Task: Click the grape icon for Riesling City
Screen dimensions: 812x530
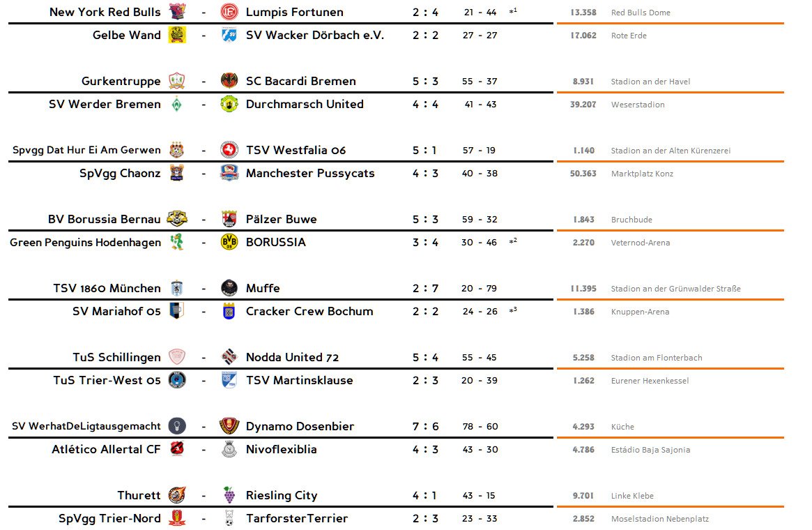Action: click(x=229, y=496)
